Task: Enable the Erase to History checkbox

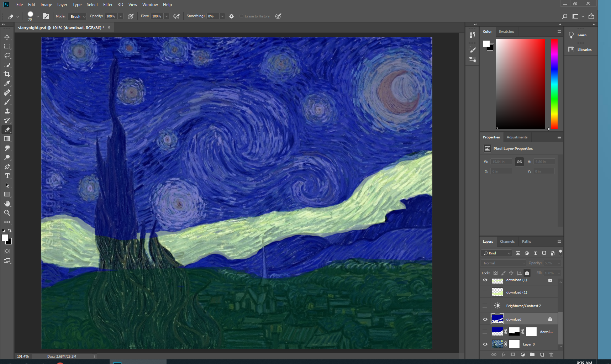Action: point(241,16)
